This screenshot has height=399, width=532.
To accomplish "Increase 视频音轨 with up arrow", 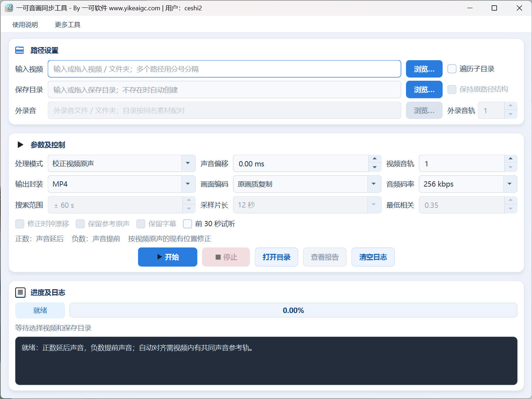I will [x=510, y=159].
